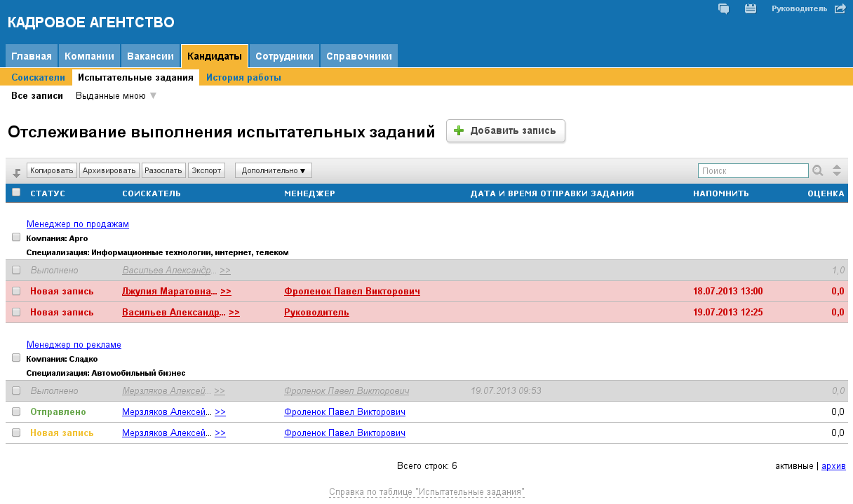Check the Джулия Маратовна row checkbox
This screenshot has height=504, width=853.
click(x=16, y=292)
